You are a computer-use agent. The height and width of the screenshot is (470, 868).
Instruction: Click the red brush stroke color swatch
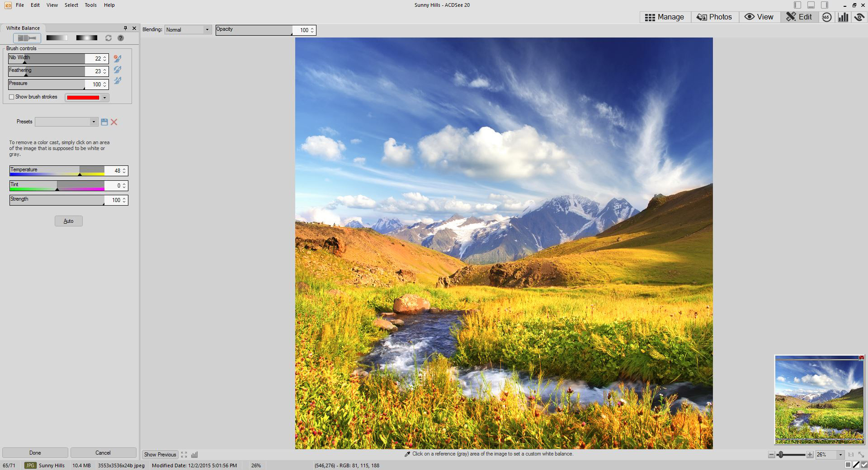(x=83, y=98)
